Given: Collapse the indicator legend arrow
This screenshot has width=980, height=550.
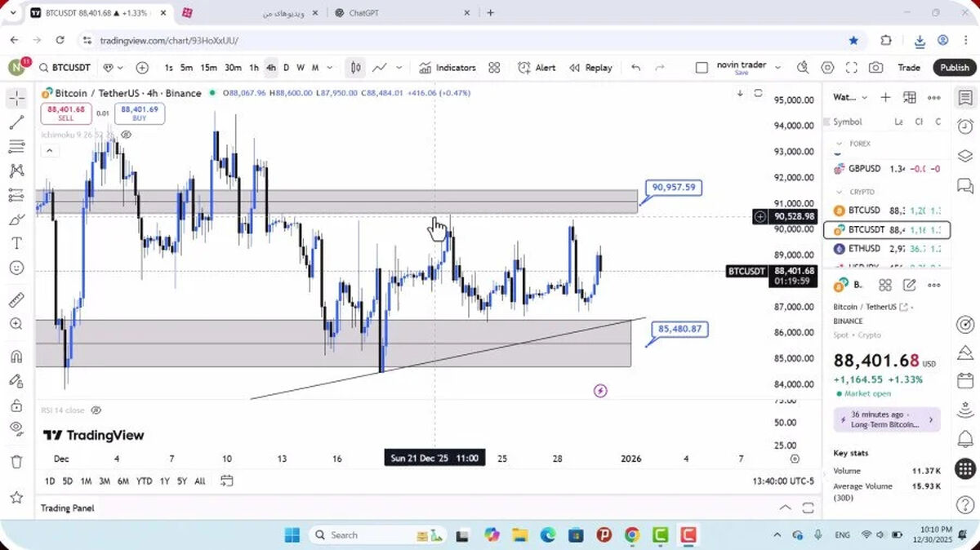Looking at the screenshot, I should pyautogui.click(x=49, y=151).
